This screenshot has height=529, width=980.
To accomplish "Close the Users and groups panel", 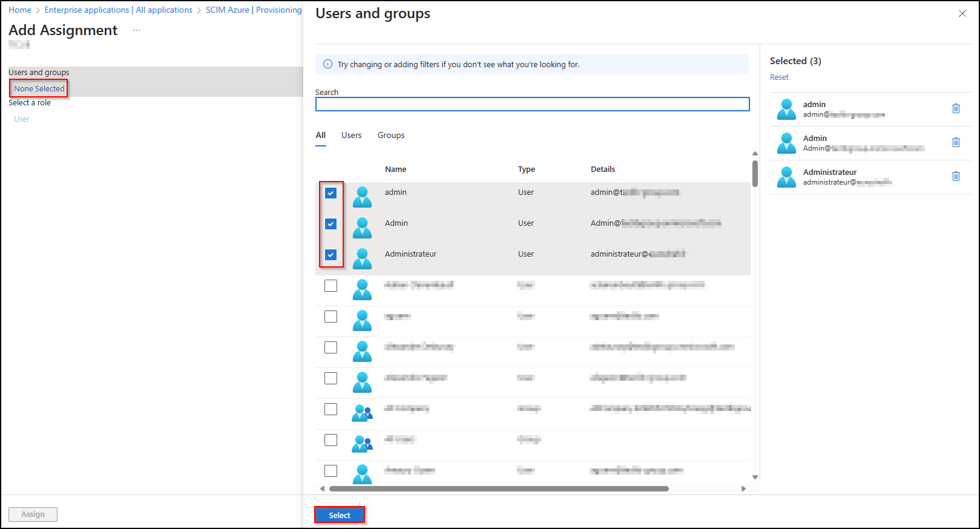I will pos(962,13).
